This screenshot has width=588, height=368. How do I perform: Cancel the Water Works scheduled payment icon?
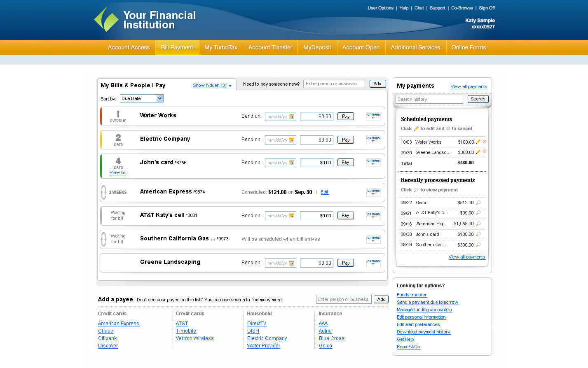pyautogui.click(x=485, y=142)
